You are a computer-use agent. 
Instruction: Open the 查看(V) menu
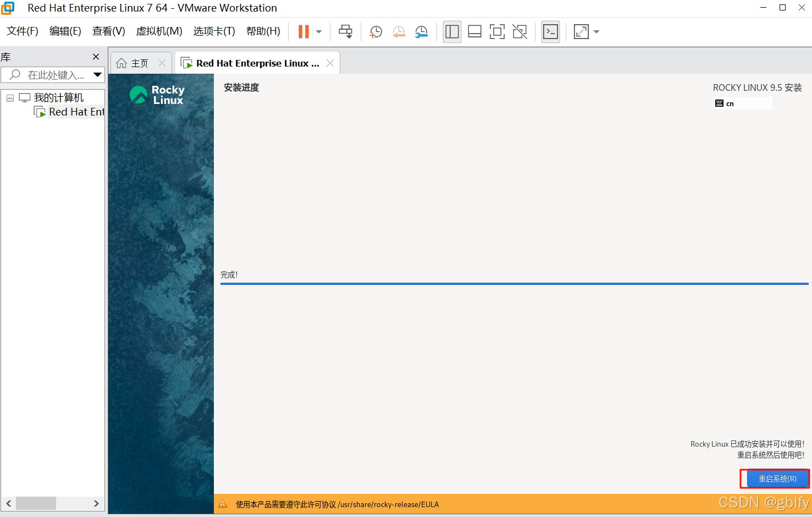(109, 31)
